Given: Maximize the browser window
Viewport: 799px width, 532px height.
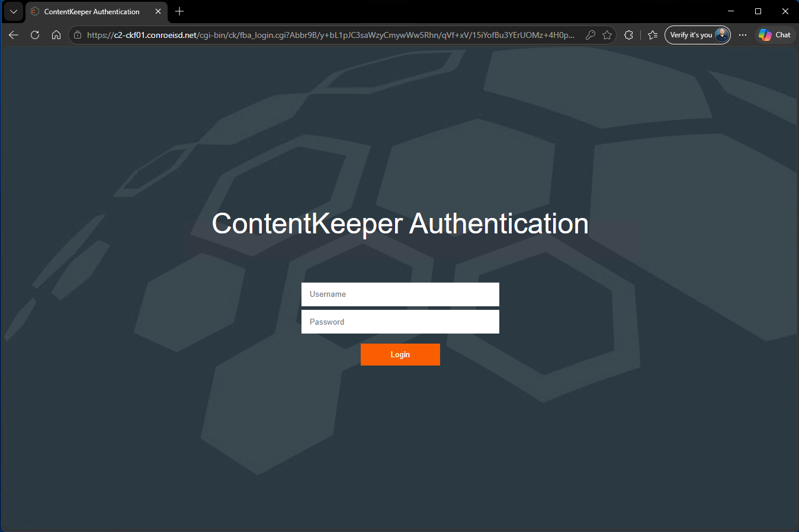Looking at the screenshot, I should 758,11.
